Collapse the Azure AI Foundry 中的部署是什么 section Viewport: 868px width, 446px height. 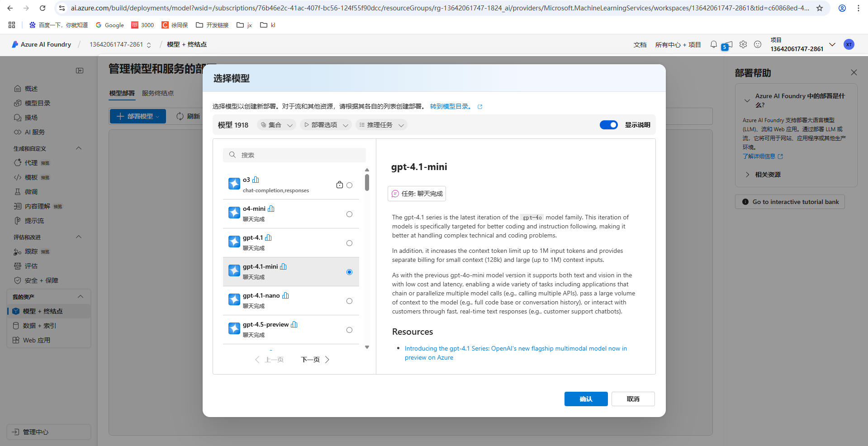(x=747, y=100)
